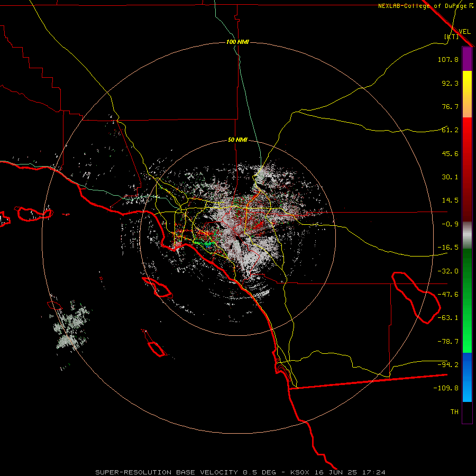Click the 61.2 legend value
The image size is (476, 476).
point(450,130)
